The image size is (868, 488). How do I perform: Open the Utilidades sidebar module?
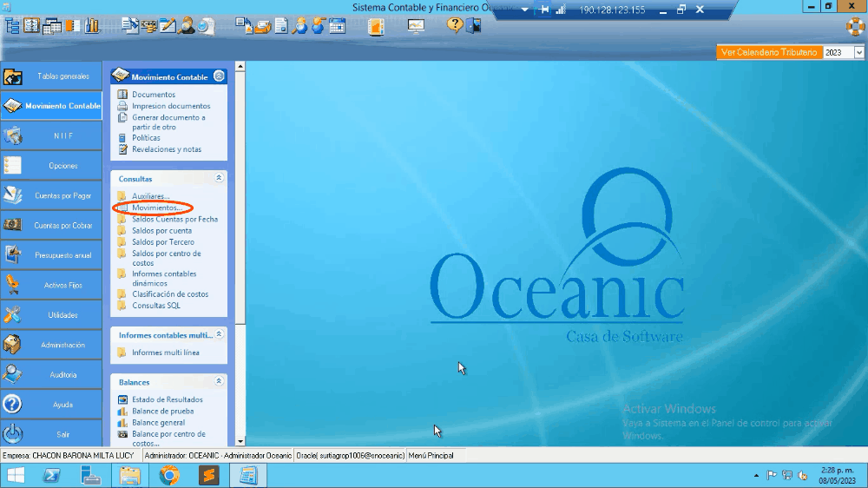51,315
